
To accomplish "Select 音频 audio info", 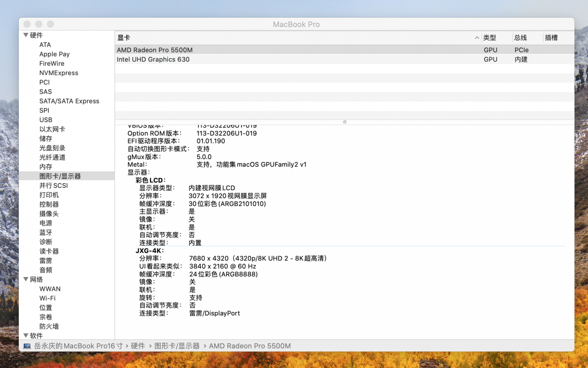I will 46,270.
